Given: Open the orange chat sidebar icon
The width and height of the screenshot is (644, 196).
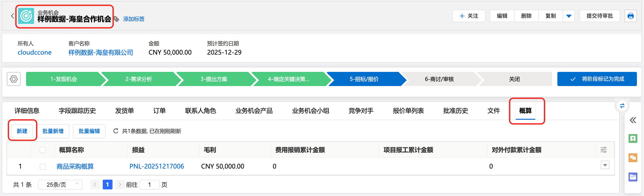Looking at the screenshot, I should tap(633, 158).
